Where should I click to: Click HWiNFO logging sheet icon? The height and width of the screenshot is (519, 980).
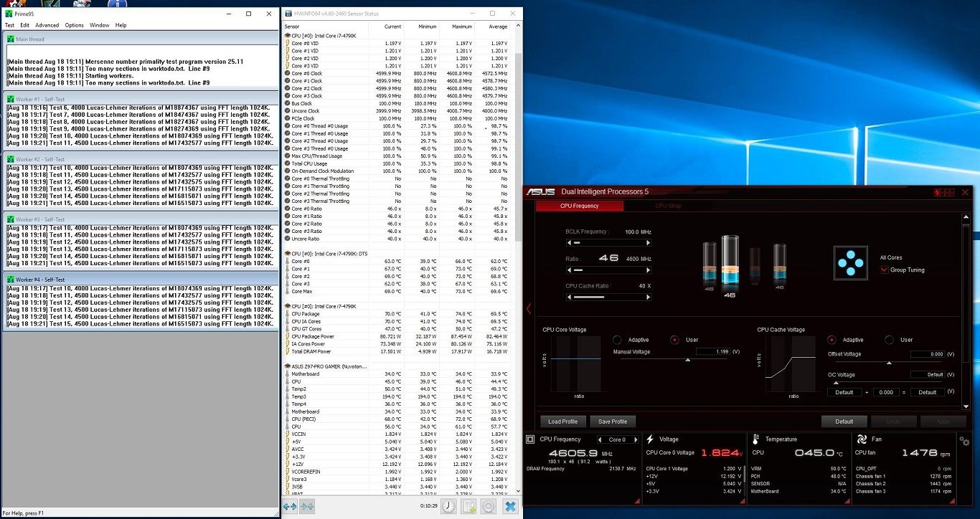click(x=468, y=506)
